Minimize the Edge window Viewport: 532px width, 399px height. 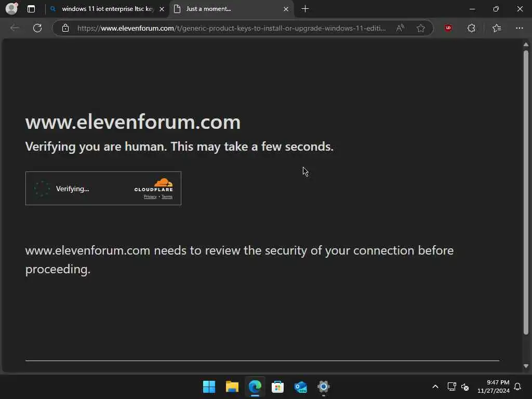pyautogui.click(x=472, y=9)
